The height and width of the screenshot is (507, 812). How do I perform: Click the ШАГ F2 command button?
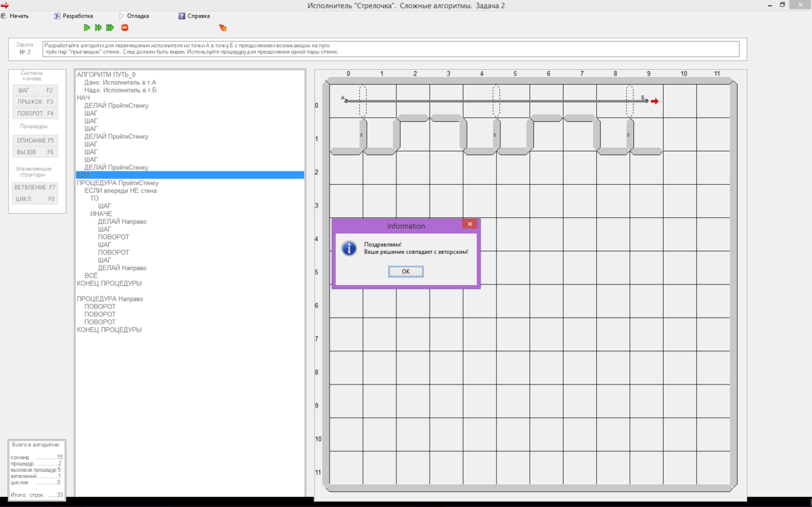click(x=35, y=90)
